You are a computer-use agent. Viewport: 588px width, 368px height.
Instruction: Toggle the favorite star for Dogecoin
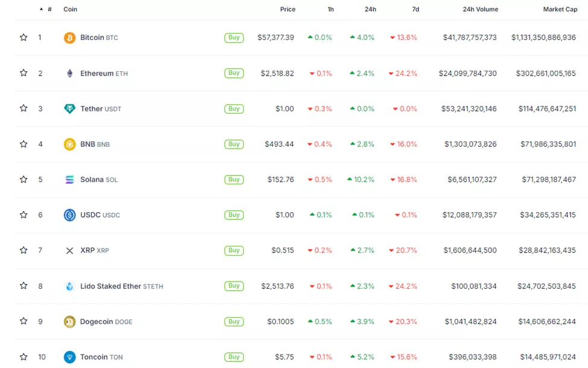point(24,321)
